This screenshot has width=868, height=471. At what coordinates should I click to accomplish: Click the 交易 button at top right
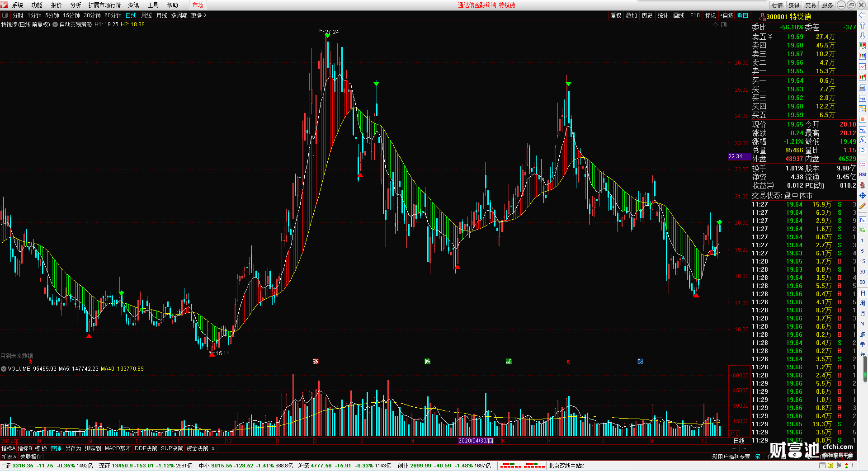[x=811, y=5]
